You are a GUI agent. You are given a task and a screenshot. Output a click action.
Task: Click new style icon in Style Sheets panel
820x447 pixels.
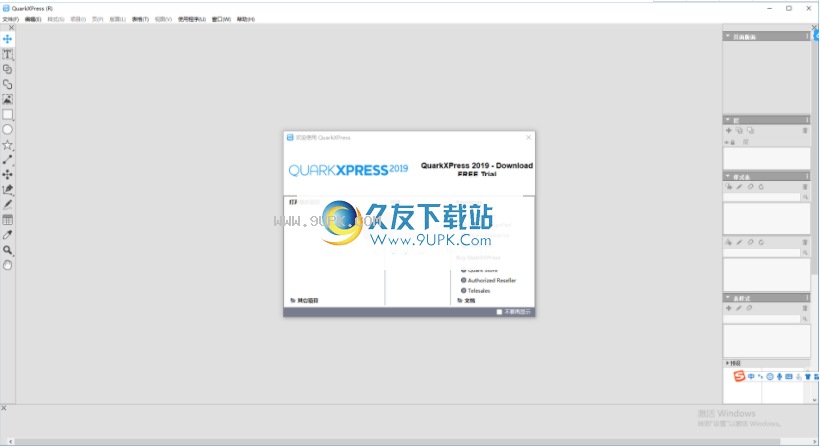pyautogui.click(x=728, y=187)
